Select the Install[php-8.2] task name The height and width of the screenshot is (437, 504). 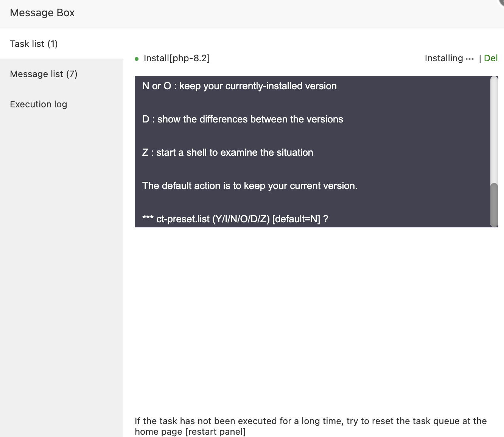click(x=177, y=58)
